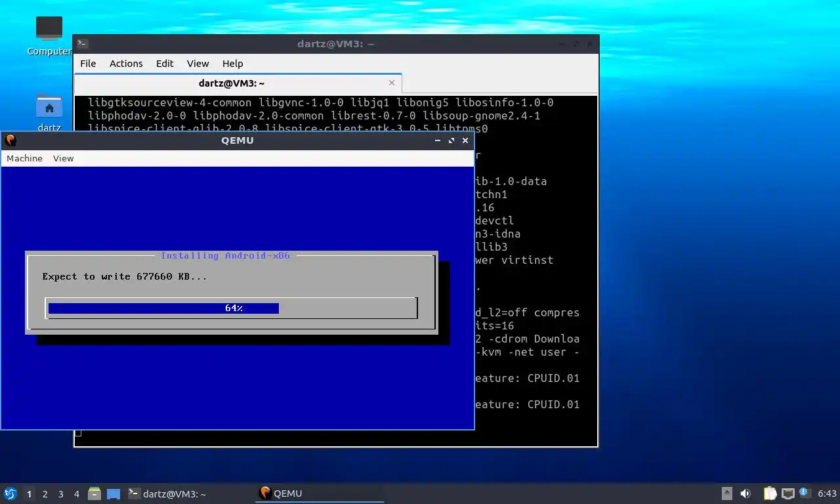Click 'wer virtinst' text in terminal
840x504 pixels.
click(514, 260)
